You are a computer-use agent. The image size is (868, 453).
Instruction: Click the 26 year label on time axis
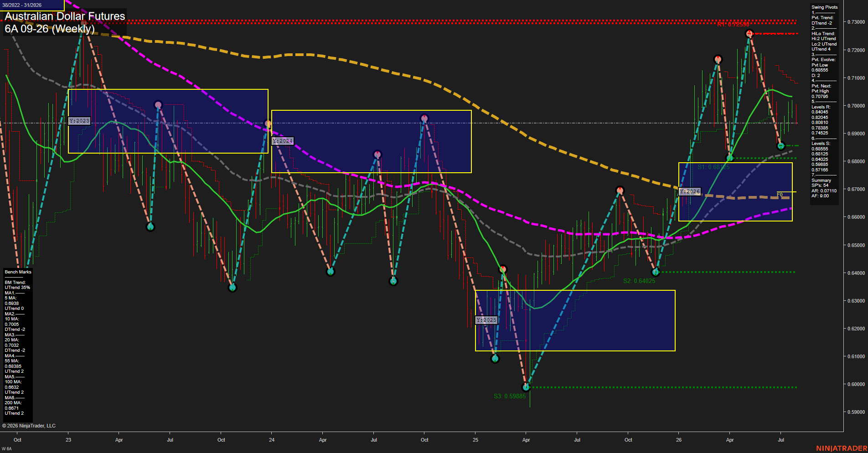(x=679, y=440)
